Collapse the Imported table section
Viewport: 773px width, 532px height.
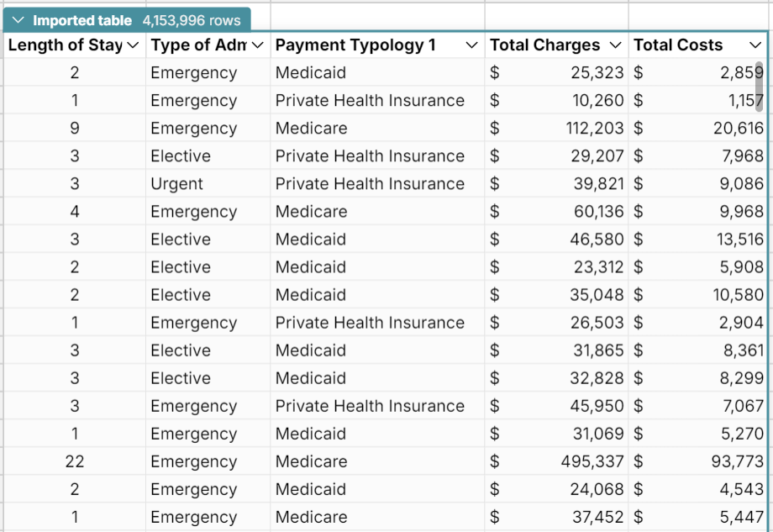[x=18, y=18]
